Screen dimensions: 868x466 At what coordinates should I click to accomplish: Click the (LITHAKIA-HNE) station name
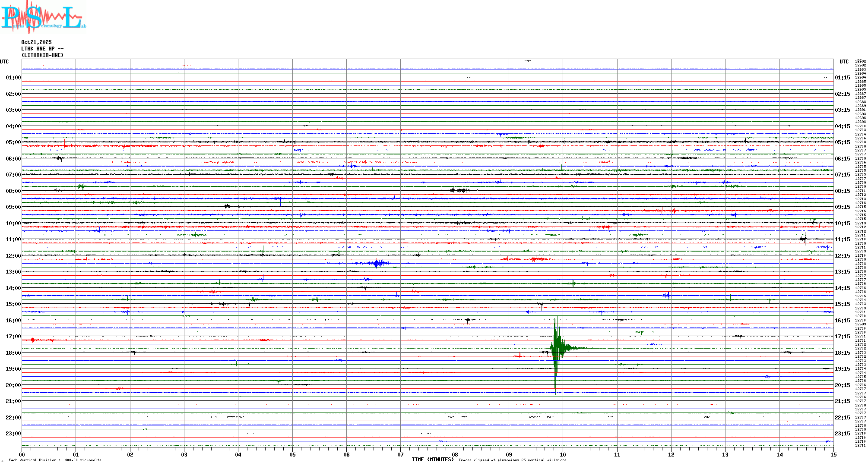tap(42, 55)
